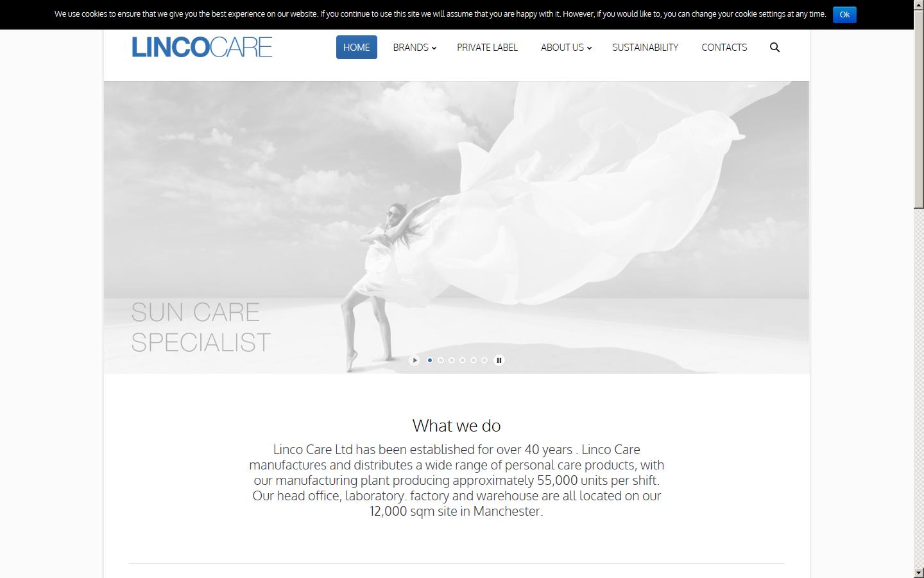924x578 pixels.
Task: Select the currently active first slide dot
Action: (430, 360)
